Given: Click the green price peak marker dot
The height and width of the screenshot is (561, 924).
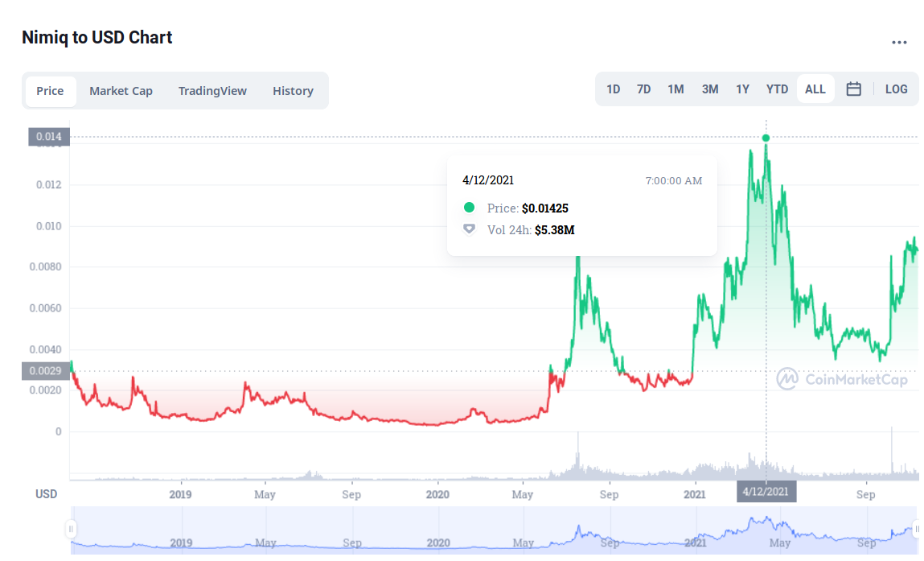Looking at the screenshot, I should coord(766,138).
